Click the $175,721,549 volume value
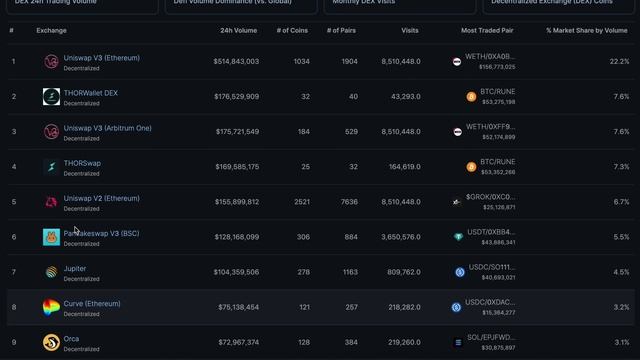This screenshot has height=360, width=640. 238,132
